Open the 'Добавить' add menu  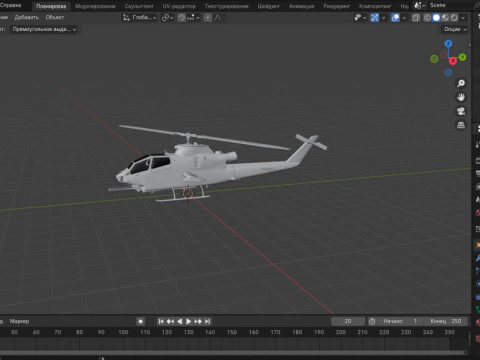tap(27, 17)
